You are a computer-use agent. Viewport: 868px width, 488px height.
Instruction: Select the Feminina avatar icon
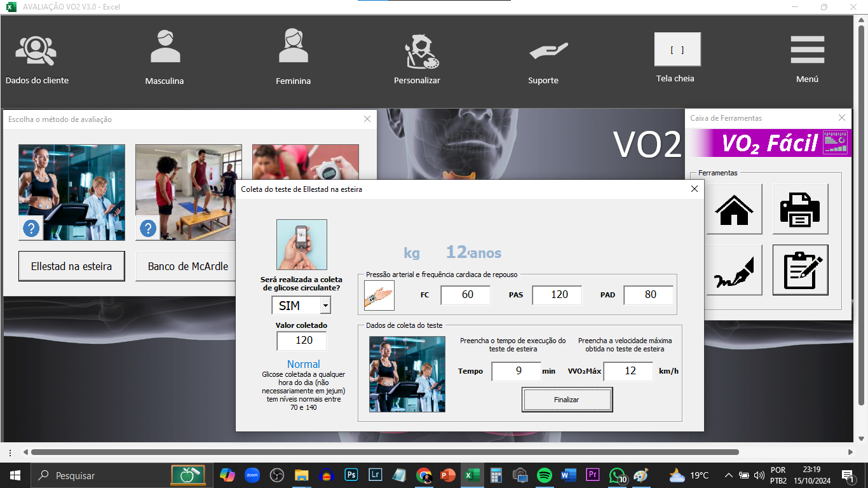point(293,47)
